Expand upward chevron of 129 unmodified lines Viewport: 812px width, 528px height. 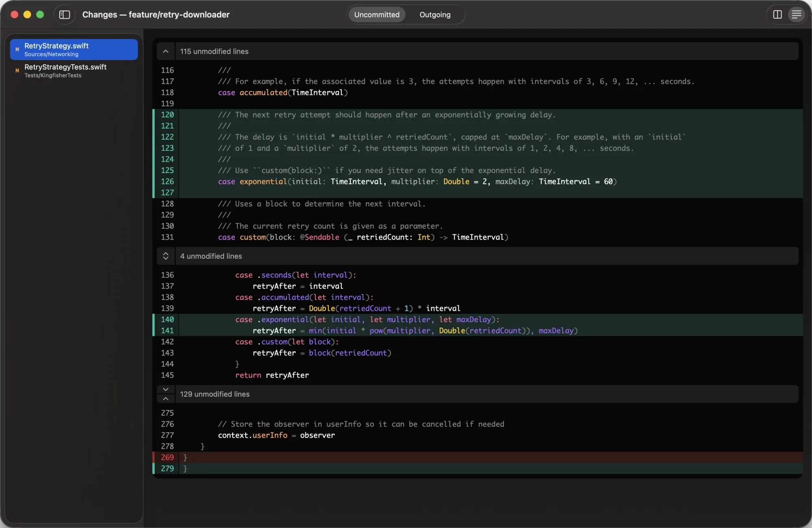tap(166, 399)
